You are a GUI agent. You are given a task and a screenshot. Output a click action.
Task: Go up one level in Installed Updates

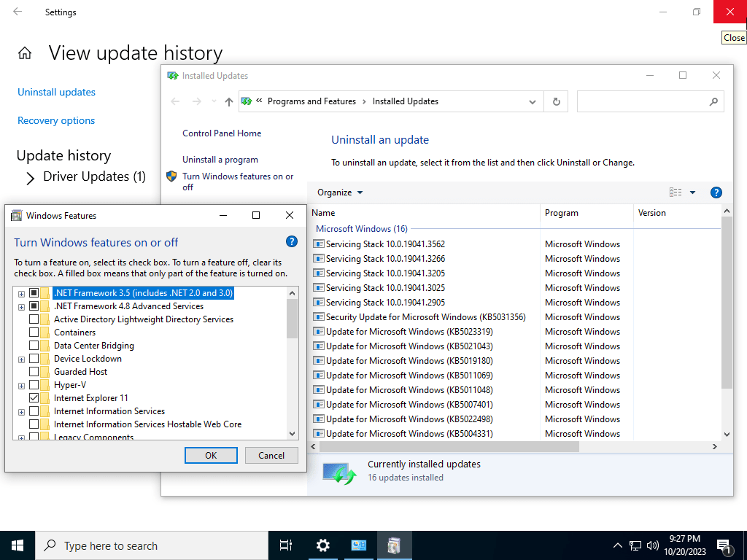(228, 101)
